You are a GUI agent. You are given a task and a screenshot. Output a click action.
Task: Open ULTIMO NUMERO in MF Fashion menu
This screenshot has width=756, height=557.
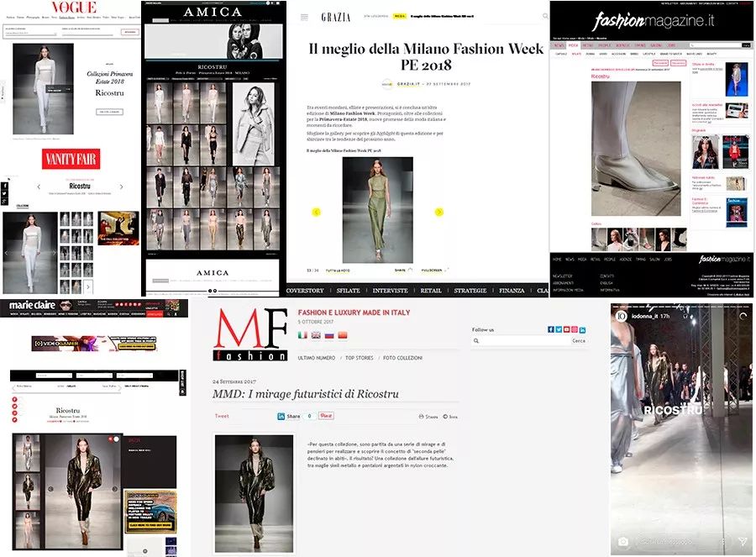tap(317, 358)
